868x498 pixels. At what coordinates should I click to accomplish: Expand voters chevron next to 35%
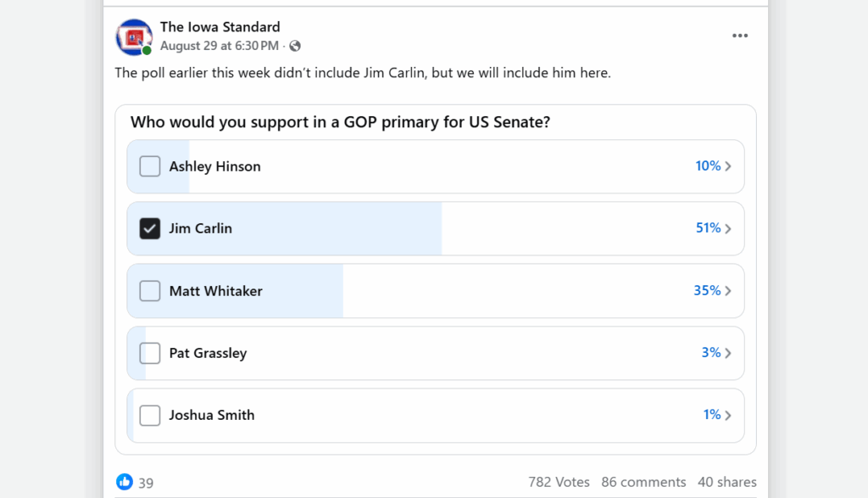tap(728, 291)
